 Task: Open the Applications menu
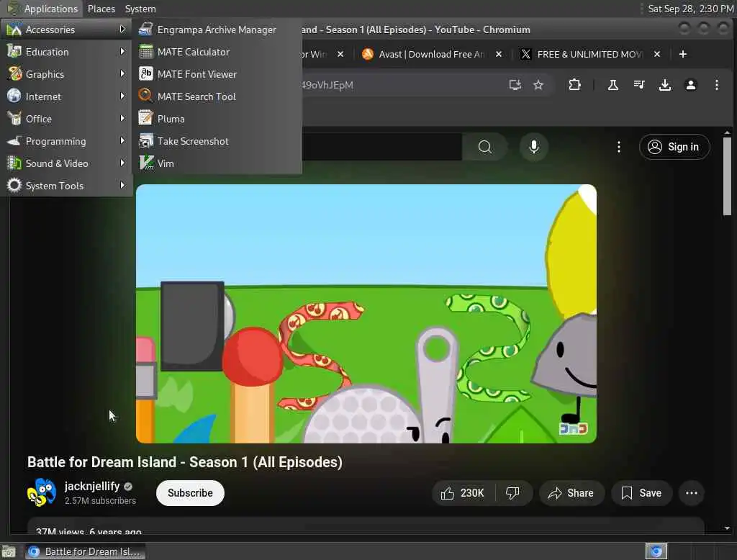pyautogui.click(x=42, y=9)
